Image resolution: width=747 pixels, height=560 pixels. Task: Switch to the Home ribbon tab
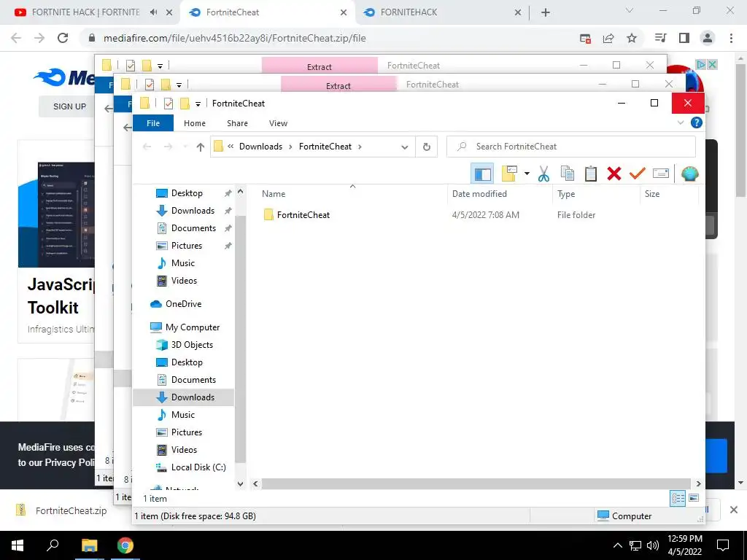(x=194, y=123)
